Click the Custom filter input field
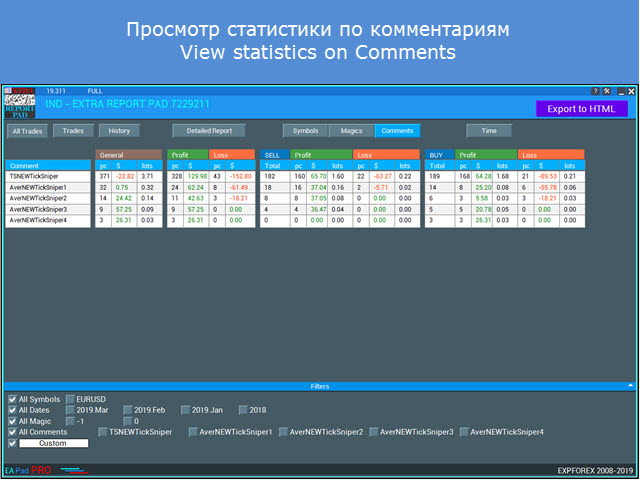 [x=53, y=443]
